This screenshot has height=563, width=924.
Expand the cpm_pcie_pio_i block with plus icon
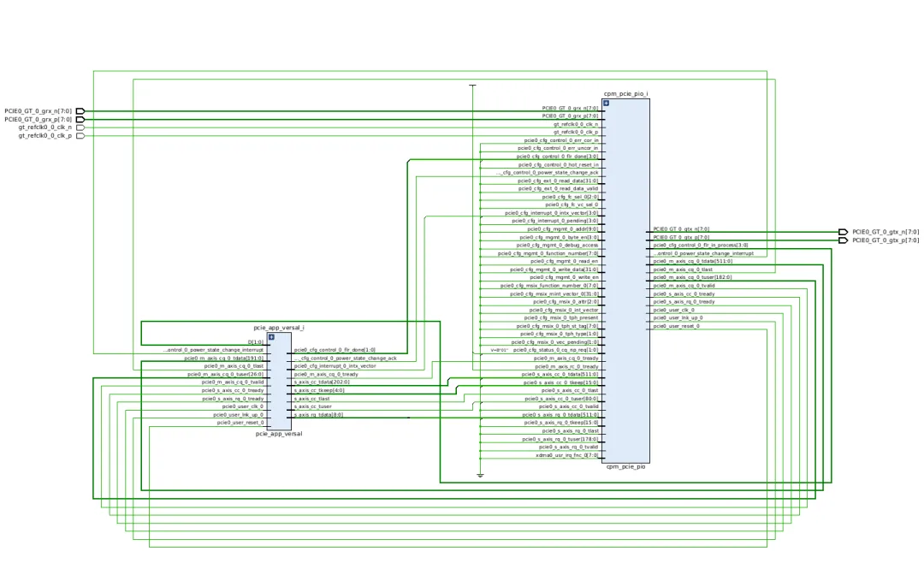tap(606, 103)
